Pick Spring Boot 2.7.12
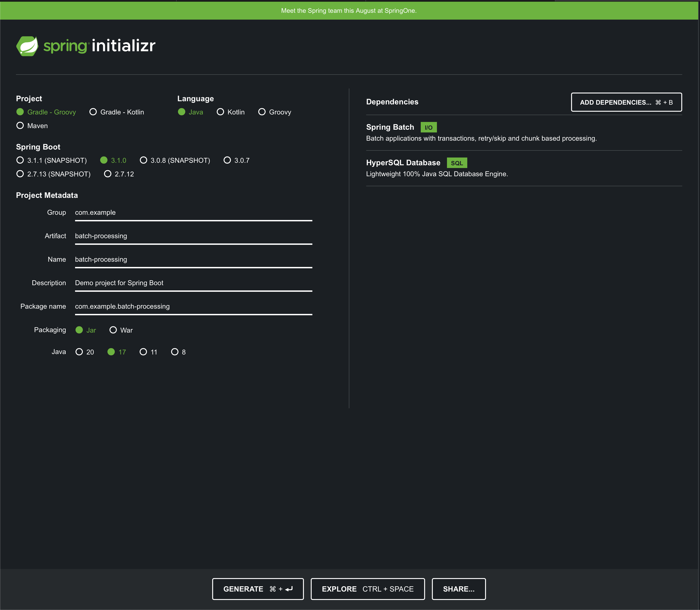Image resolution: width=700 pixels, height=610 pixels. click(x=108, y=174)
